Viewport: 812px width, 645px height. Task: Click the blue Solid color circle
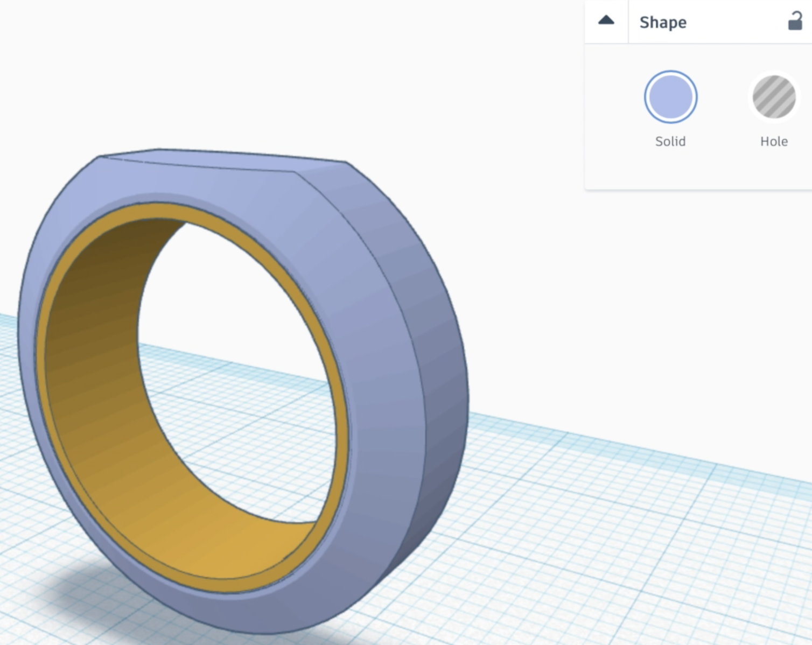669,96
